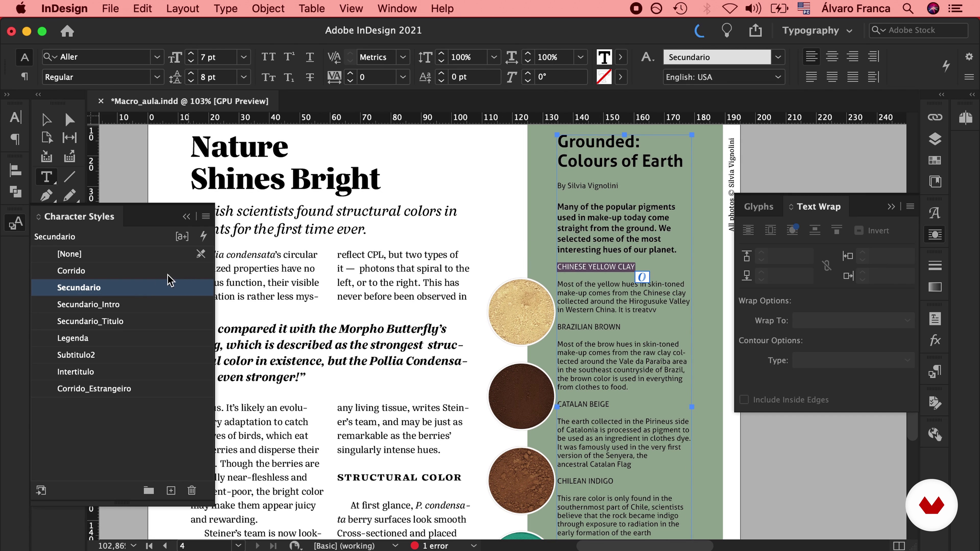Switch to the Glyphs tab
The height and width of the screenshot is (551, 980).
[758, 206]
